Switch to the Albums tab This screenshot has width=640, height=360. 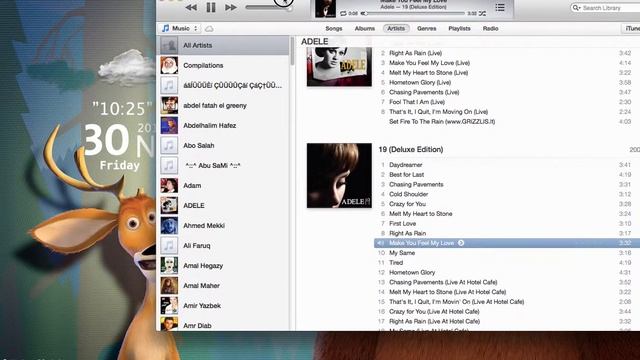[x=364, y=29]
